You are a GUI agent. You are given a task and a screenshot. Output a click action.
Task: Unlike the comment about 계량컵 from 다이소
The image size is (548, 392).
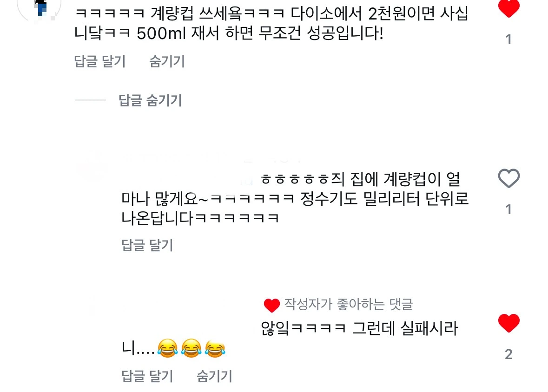[x=508, y=8]
